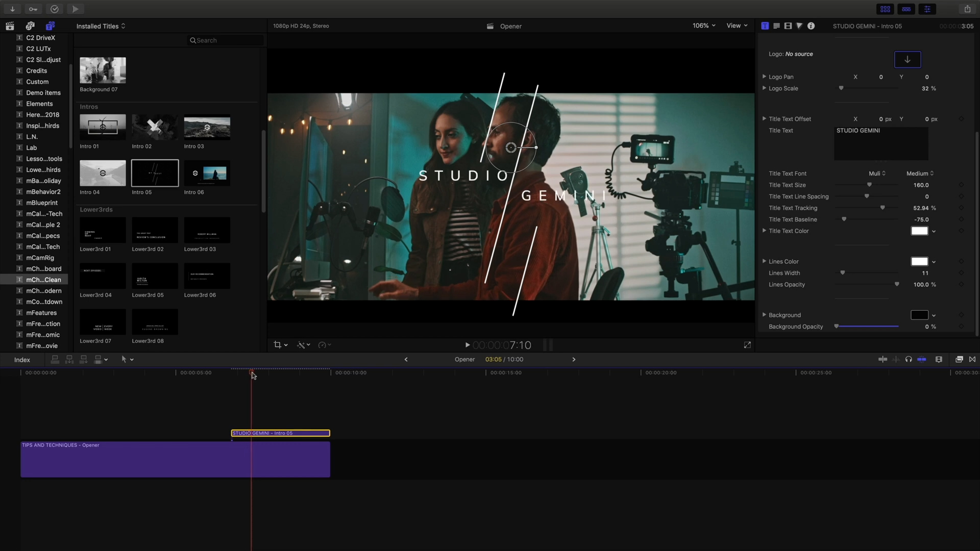Click the import media down-arrow icon
The image size is (980, 551).
click(12, 9)
